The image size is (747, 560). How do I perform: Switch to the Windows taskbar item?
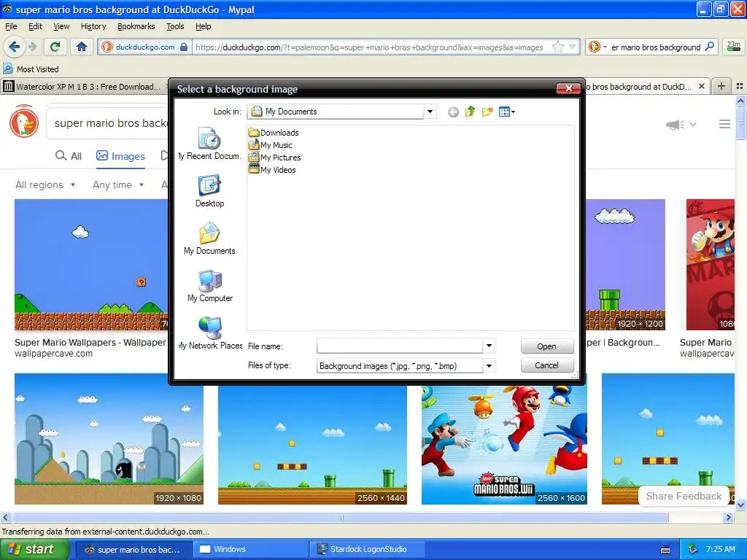252,549
